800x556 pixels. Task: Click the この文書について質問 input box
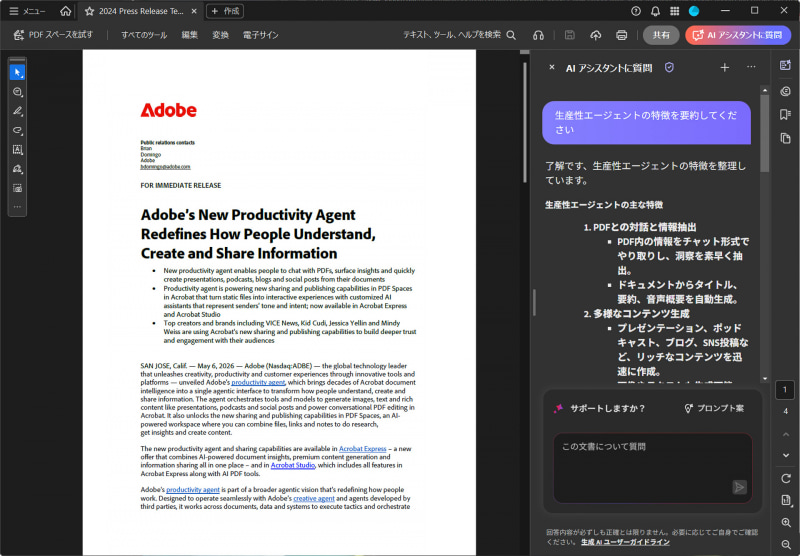(x=653, y=468)
